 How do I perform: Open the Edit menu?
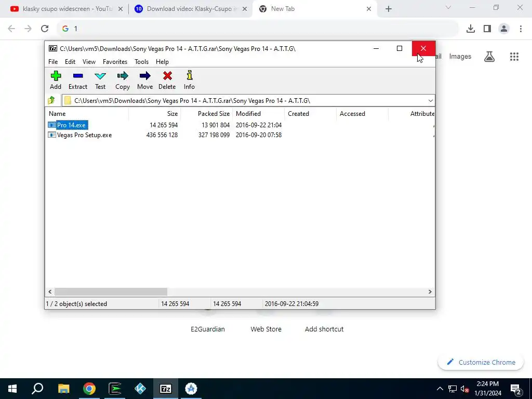tap(70, 62)
